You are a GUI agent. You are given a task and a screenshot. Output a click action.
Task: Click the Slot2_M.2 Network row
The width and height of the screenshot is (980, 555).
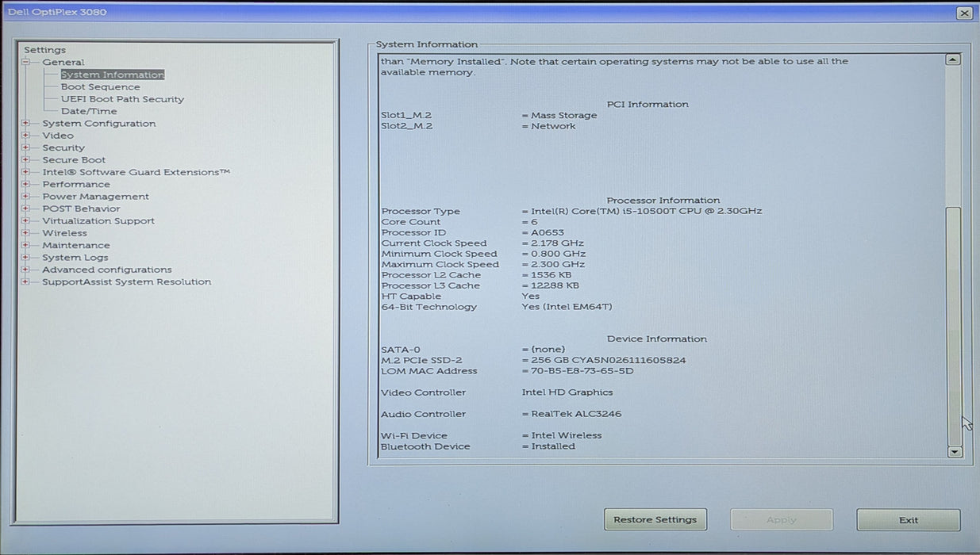tap(478, 126)
